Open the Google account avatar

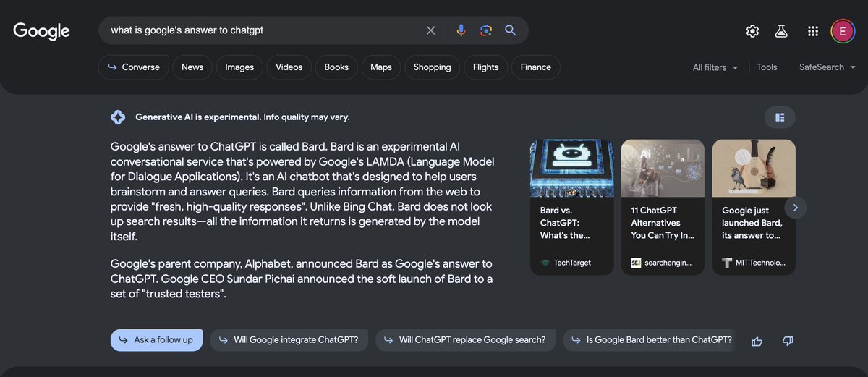843,31
